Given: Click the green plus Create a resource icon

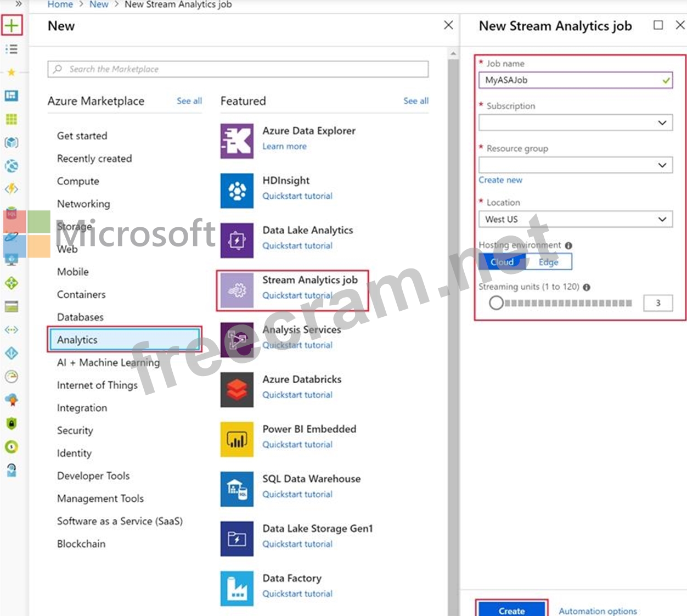Looking at the screenshot, I should click(x=12, y=25).
